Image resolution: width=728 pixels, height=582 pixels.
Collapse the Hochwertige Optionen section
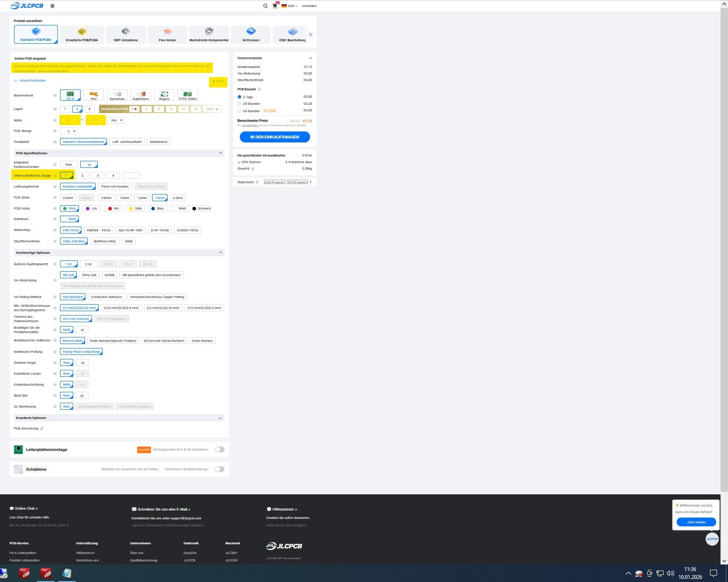(221, 252)
